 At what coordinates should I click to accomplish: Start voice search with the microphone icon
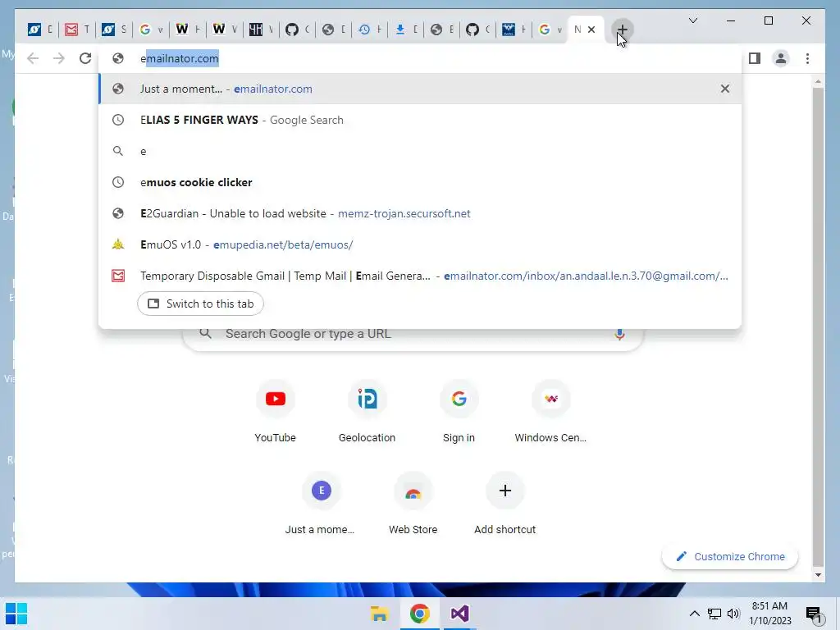pos(619,334)
